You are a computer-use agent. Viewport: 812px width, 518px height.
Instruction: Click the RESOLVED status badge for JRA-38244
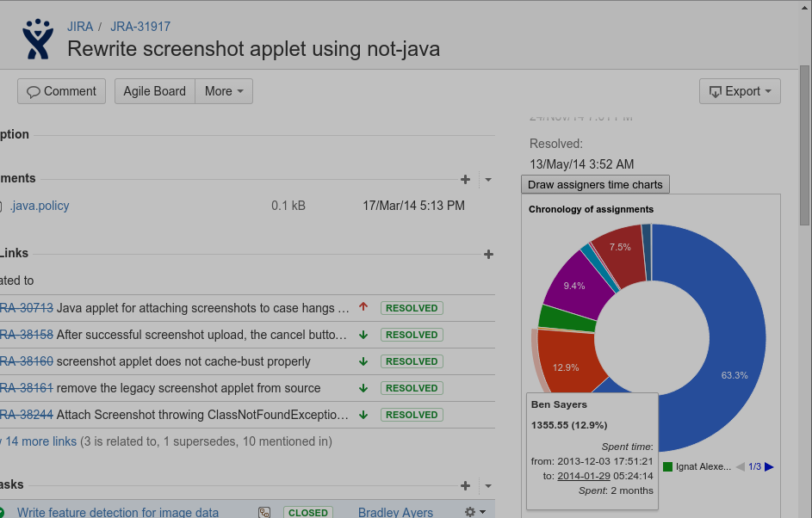click(412, 415)
